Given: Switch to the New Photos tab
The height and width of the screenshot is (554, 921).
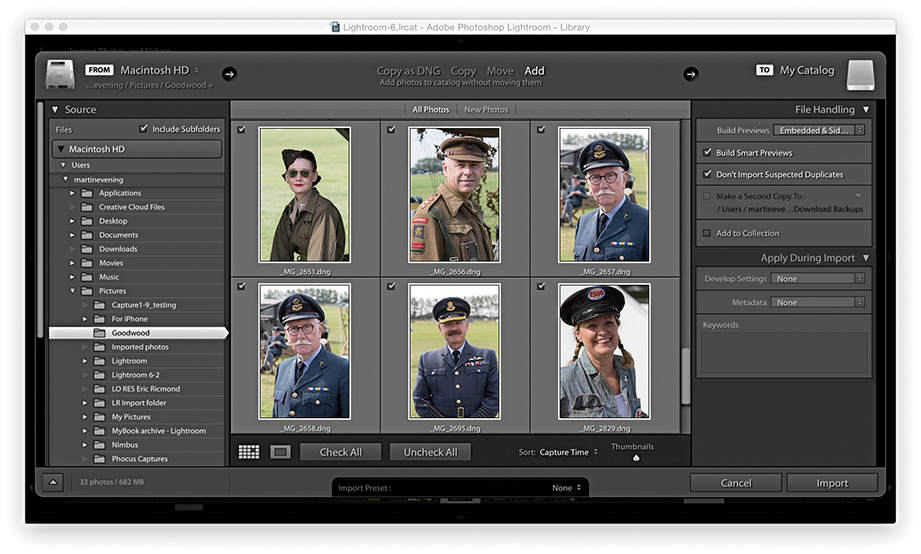Looking at the screenshot, I should point(486,109).
